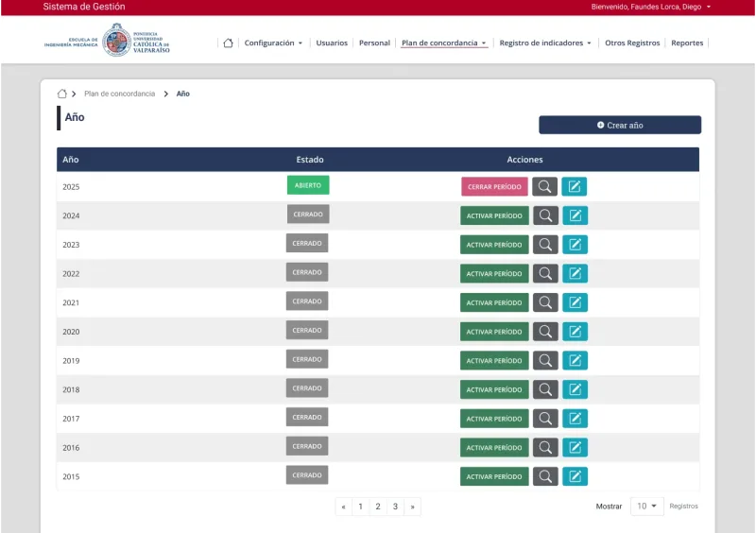
Task: View details of year 2020
Action: point(545,332)
